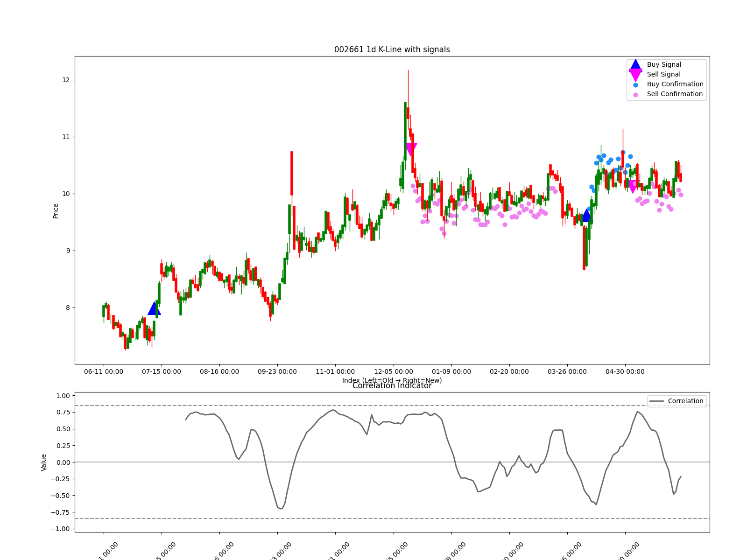The image size is (747, 560).
Task: Click the '08-16 00:00' x-axis tick label
Action: (219, 372)
